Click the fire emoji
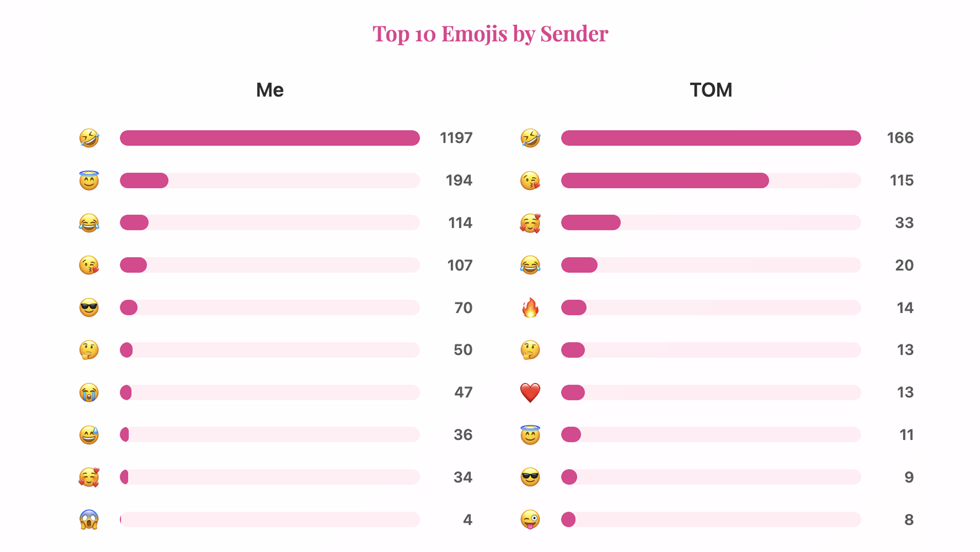 pos(530,308)
